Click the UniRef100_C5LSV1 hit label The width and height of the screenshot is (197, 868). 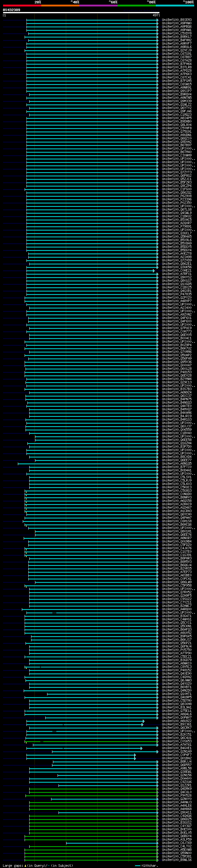click(176, 477)
